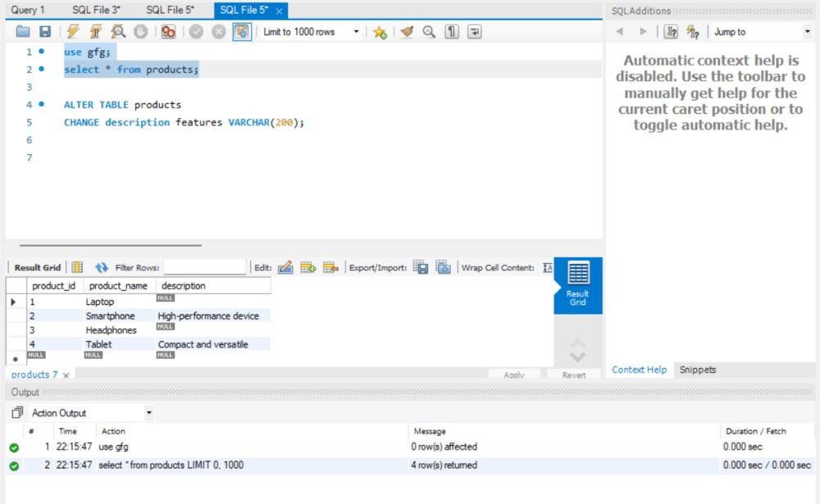Click the Revert button below results
Screen dimensions: 820x504
coord(573,374)
